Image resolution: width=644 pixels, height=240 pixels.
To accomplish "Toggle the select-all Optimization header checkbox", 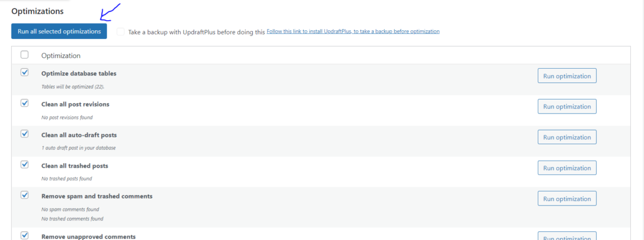I will [25, 55].
